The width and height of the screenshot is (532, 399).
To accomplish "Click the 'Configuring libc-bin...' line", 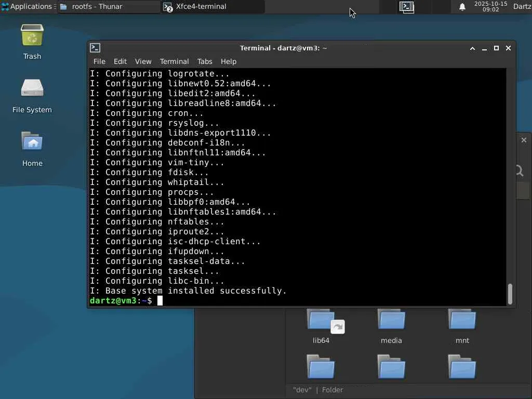I will click(x=165, y=281).
